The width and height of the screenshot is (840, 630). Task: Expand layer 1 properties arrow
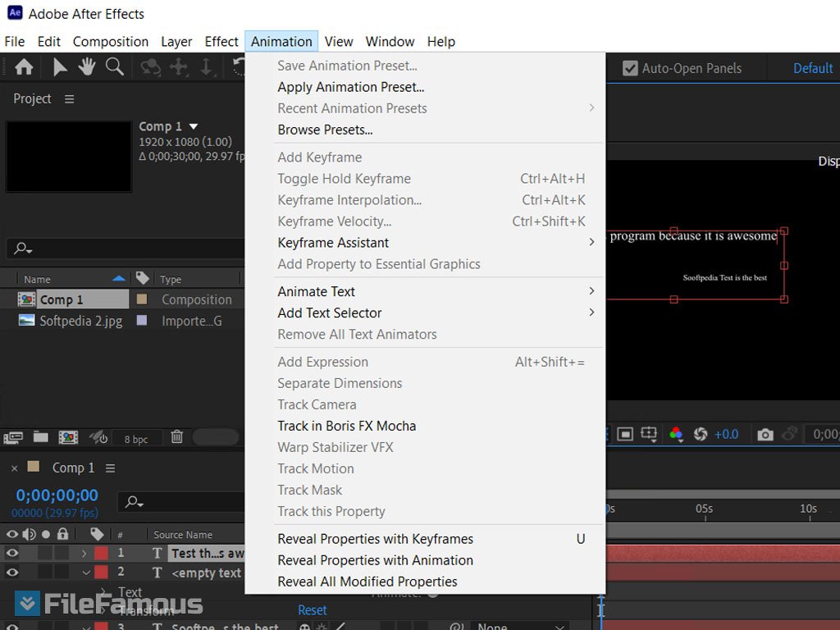coord(84,553)
